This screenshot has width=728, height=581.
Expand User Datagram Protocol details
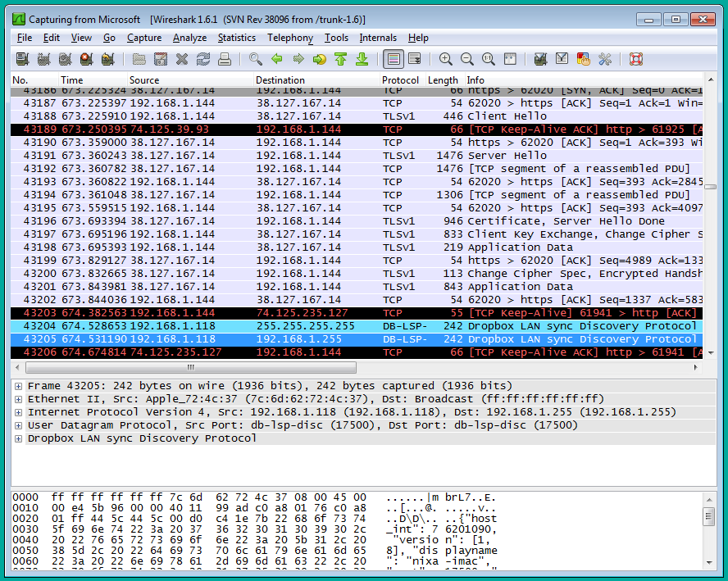[18, 425]
